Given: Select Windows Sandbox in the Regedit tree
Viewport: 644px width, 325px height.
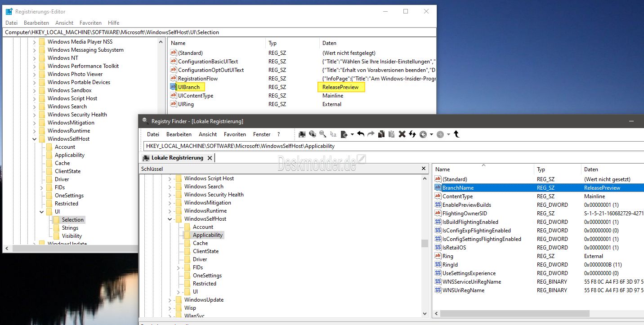Looking at the screenshot, I should point(70,90).
